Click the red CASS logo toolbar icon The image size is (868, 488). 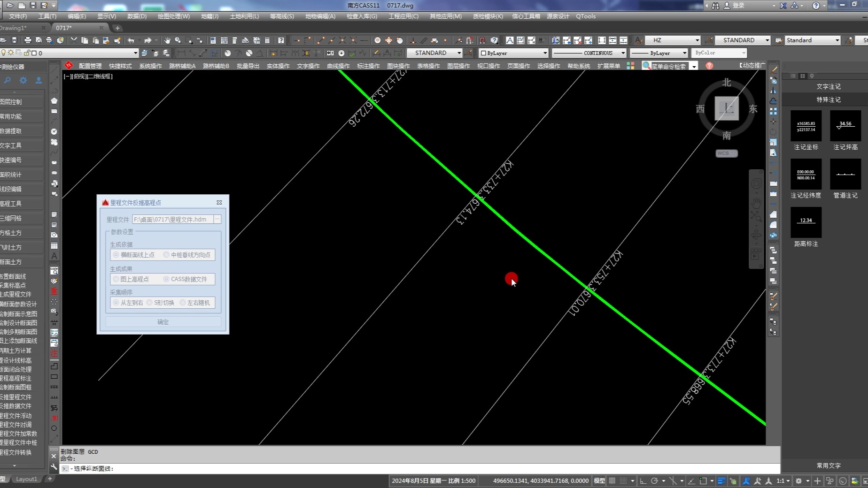click(69, 65)
